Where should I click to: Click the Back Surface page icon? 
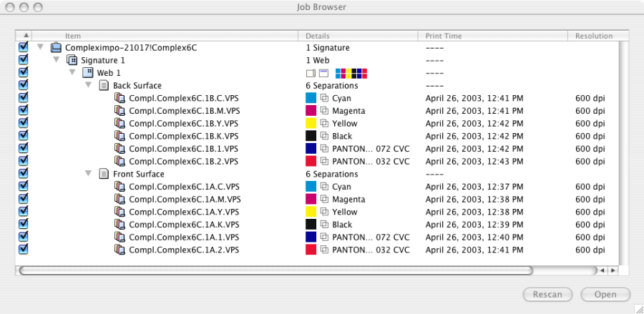click(x=104, y=86)
